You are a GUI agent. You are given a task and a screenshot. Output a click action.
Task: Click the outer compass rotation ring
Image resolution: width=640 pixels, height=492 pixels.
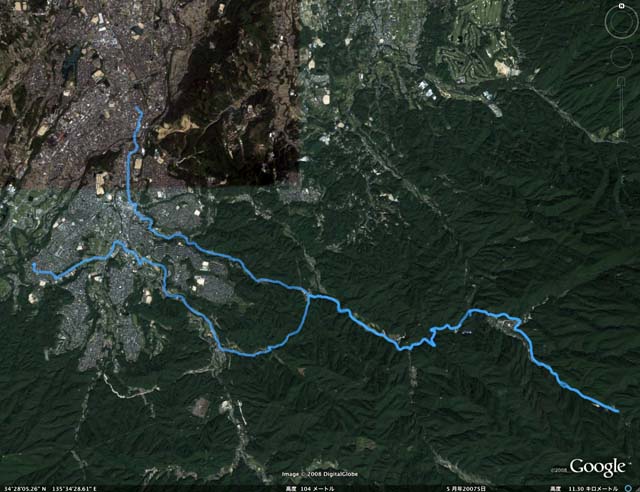(x=622, y=22)
